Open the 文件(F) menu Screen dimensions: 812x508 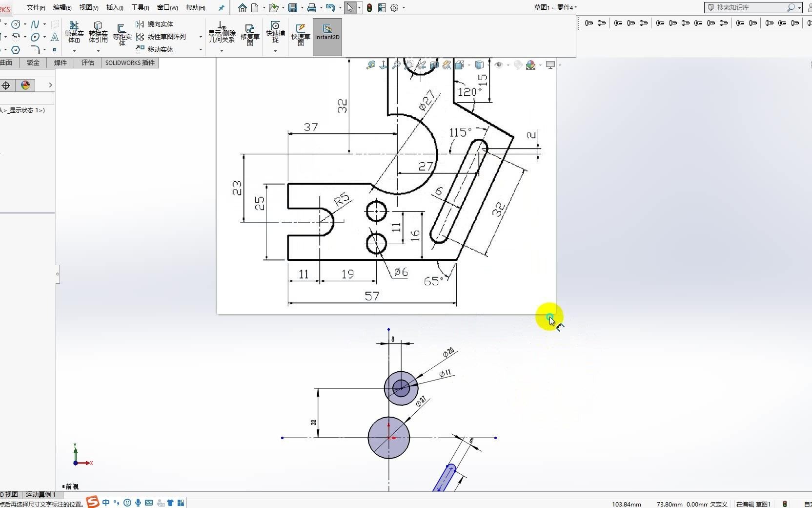point(36,7)
